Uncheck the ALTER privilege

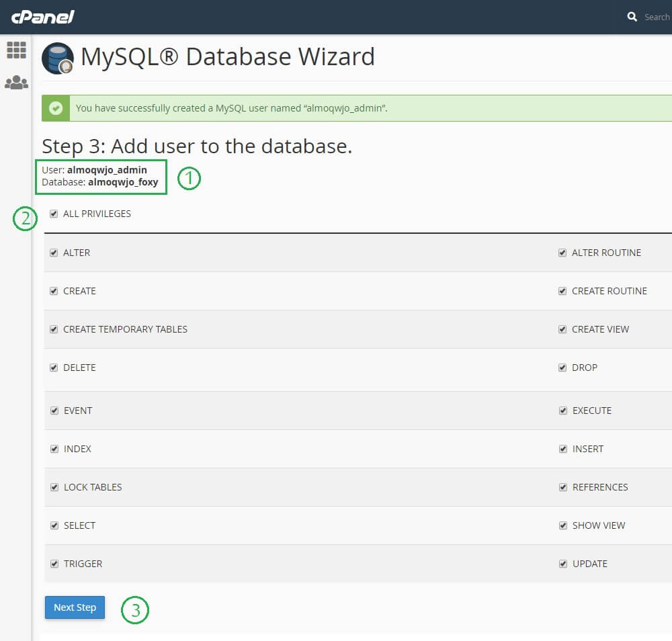54,253
